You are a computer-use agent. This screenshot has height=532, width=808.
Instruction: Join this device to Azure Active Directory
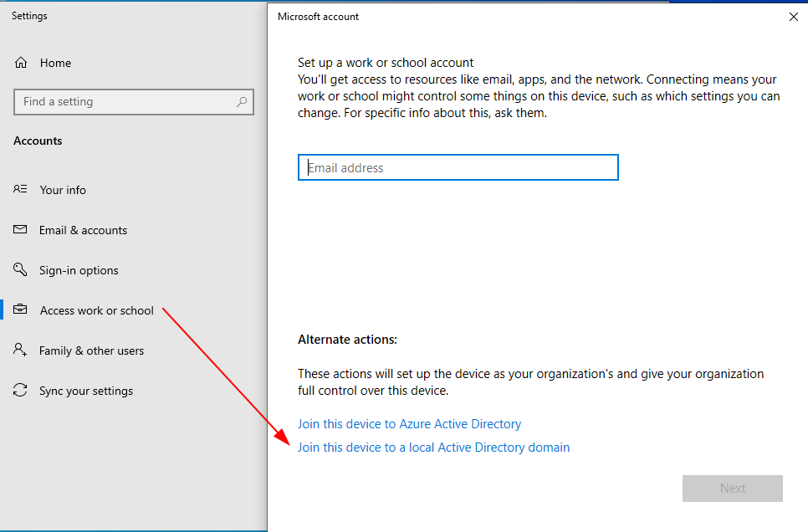click(409, 424)
